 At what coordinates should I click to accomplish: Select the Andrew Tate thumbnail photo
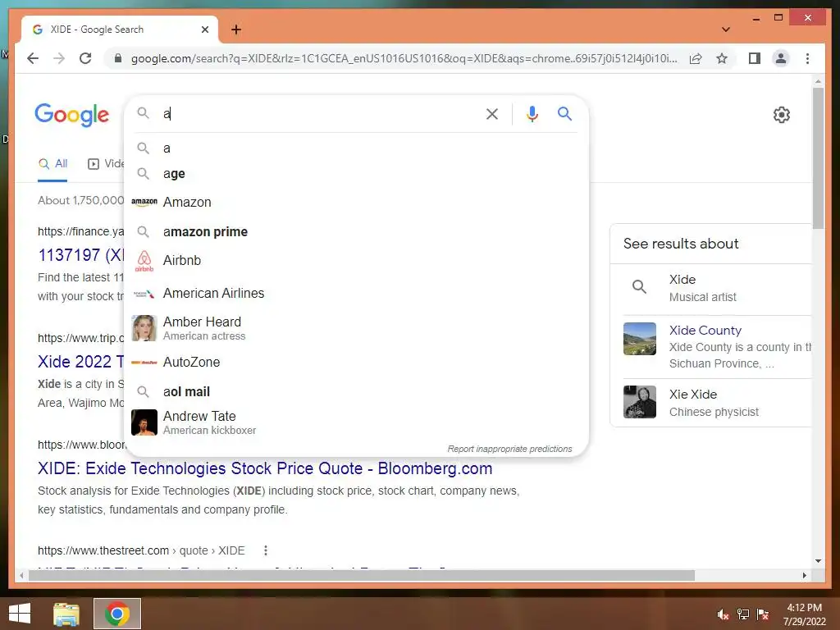point(144,422)
